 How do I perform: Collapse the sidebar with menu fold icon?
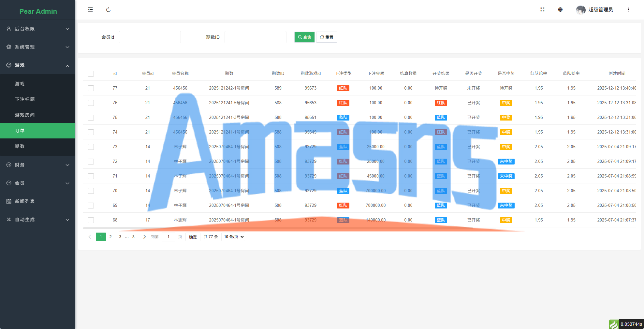90,10
